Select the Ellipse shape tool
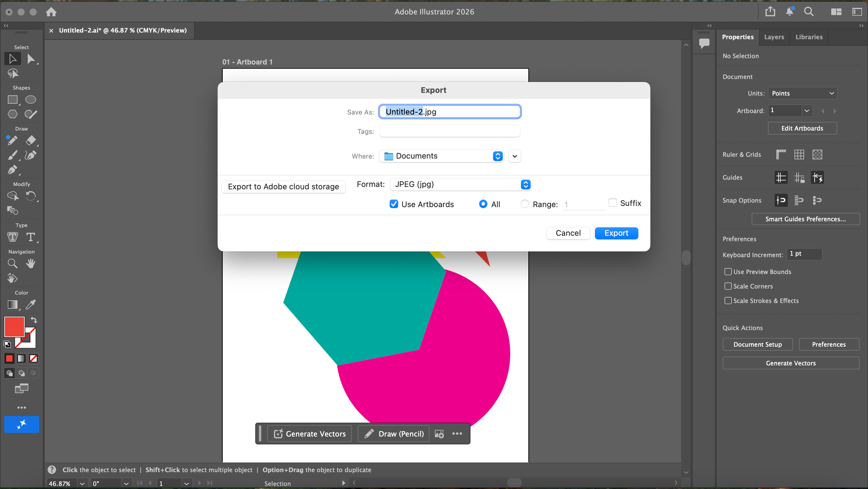 [31, 100]
